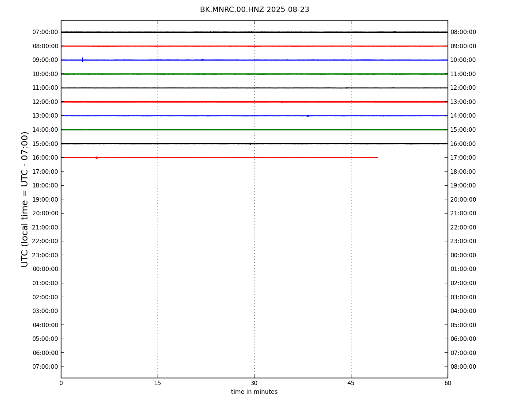Viewport: 509px width, 420px height.
Task: Click the small event dot on the red 12:00:00 trace
Action: (x=282, y=102)
